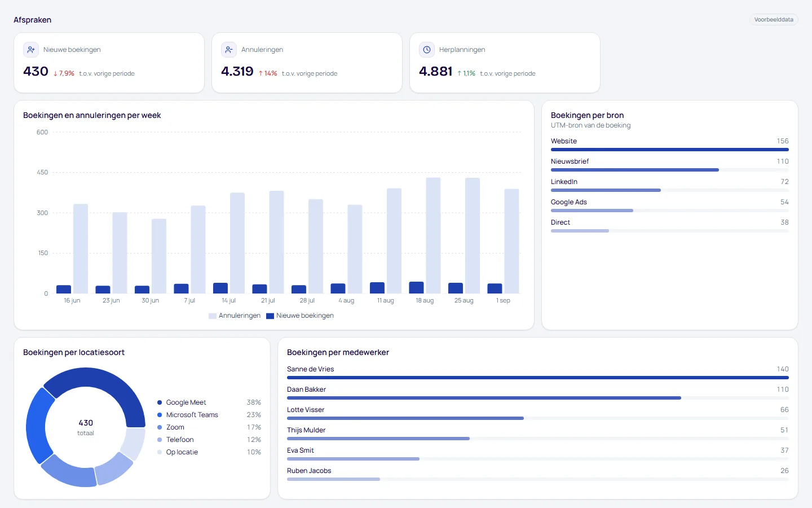This screenshot has height=508, width=812.
Task: Toggle the Annuleringen legend entry
Action: (x=235, y=316)
